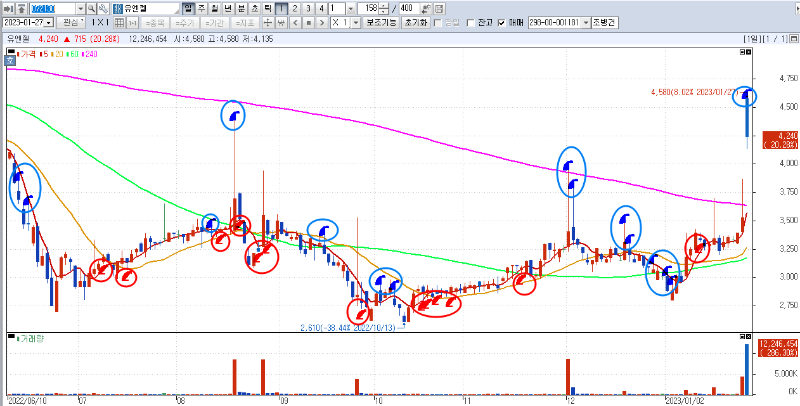Click the account name field 조병건
Image resolution: width=800 pixels, height=406 pixels.
[x=605, y=23]
